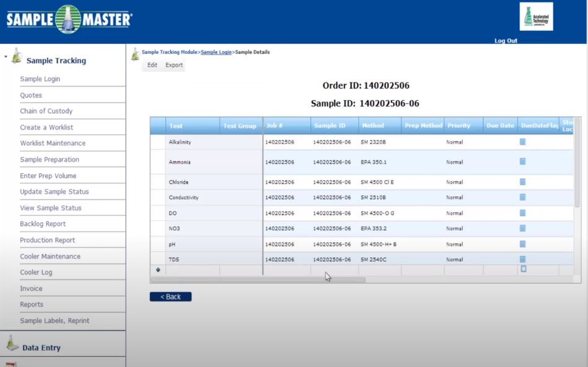The width and height of the screenshot is (588, 367).
Task: Sort by the Due Date column header
Action: coord(500,126)
